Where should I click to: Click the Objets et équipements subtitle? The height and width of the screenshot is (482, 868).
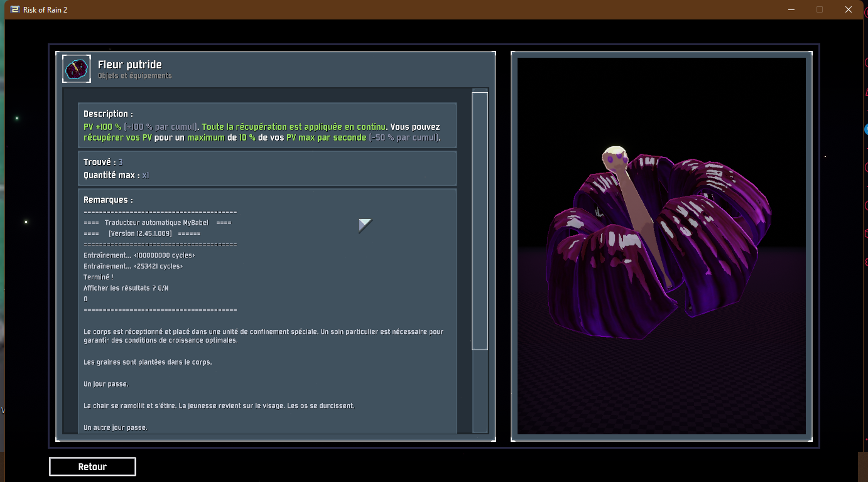[134, 76]
